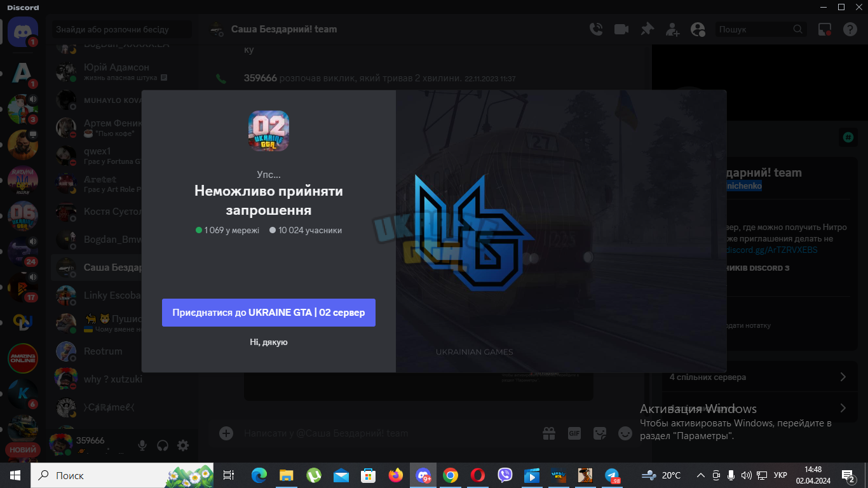Open Google Chrome from taskbar
The image size is (868, 488).
(x=451, y=475)
